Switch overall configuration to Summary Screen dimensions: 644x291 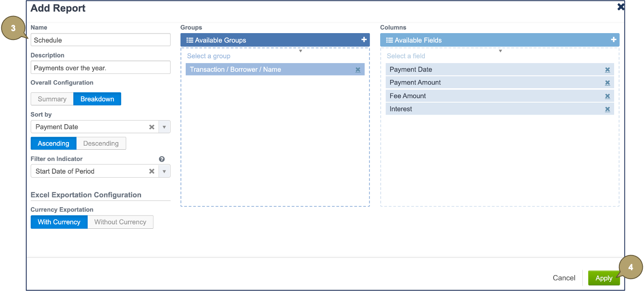pos(52,99)
